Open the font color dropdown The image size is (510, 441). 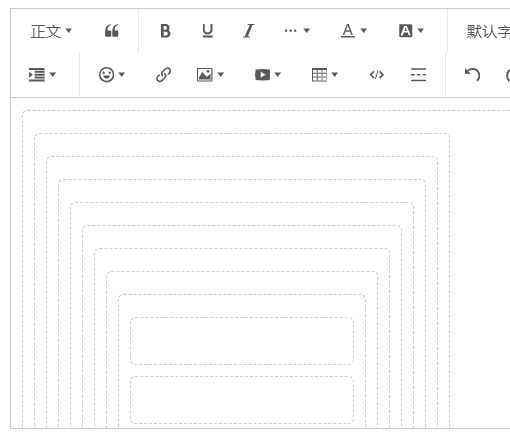tap(354, 31)
